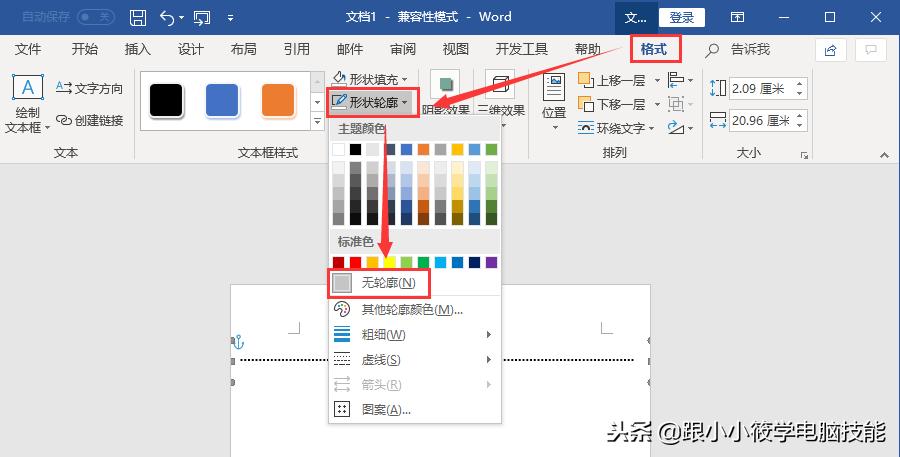Expand the 虚线(S) dashes submenu
Screen dimensions: 900x457
tap(414, 359)
